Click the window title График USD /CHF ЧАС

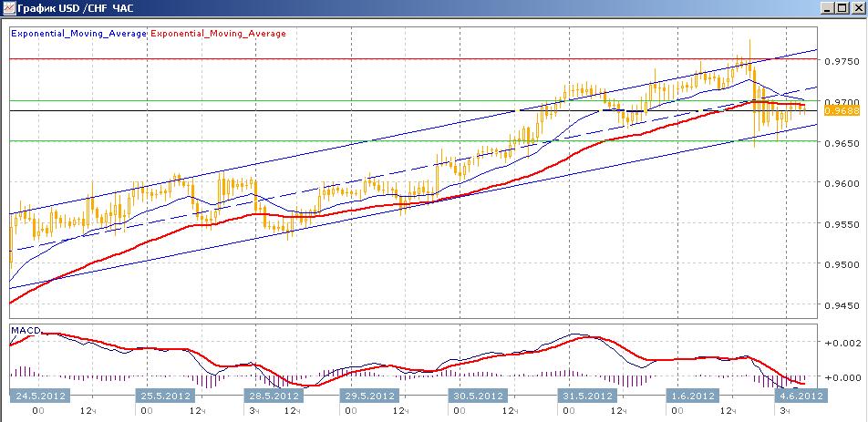[x=76, y=8]
